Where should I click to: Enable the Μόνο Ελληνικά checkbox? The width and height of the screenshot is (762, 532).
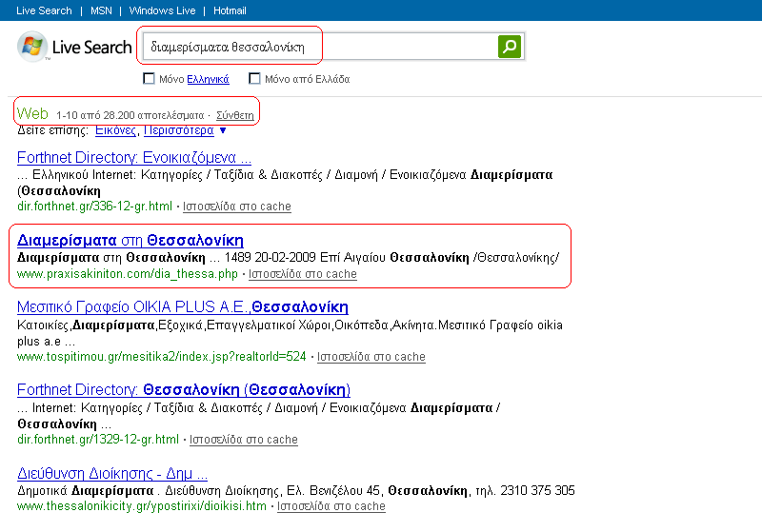tap(149, 79)
